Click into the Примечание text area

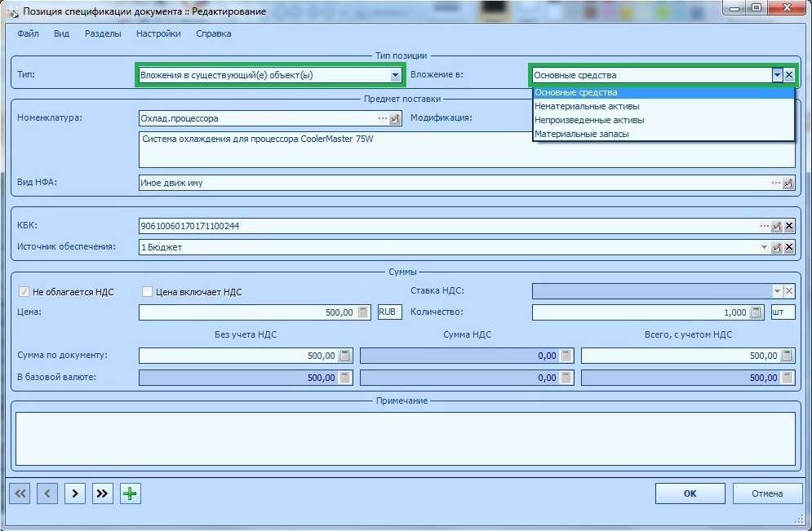[405, 439]
